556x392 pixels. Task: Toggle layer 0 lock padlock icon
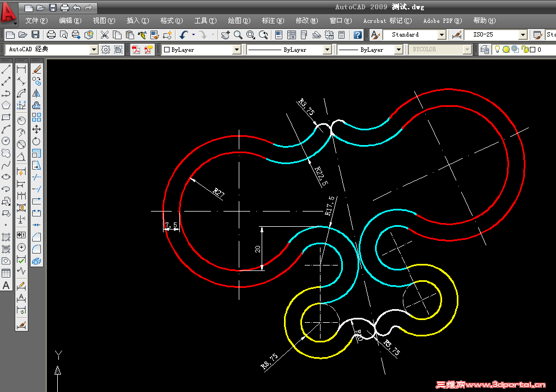(x=525, y=50)
